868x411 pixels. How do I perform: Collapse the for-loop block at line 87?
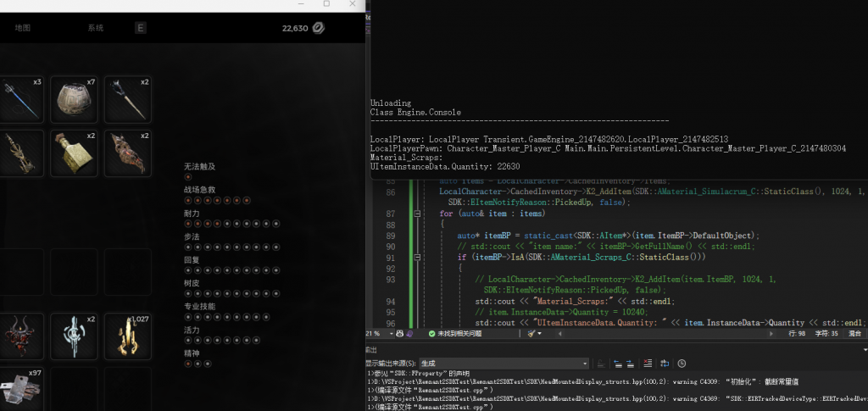coord(417,214)
